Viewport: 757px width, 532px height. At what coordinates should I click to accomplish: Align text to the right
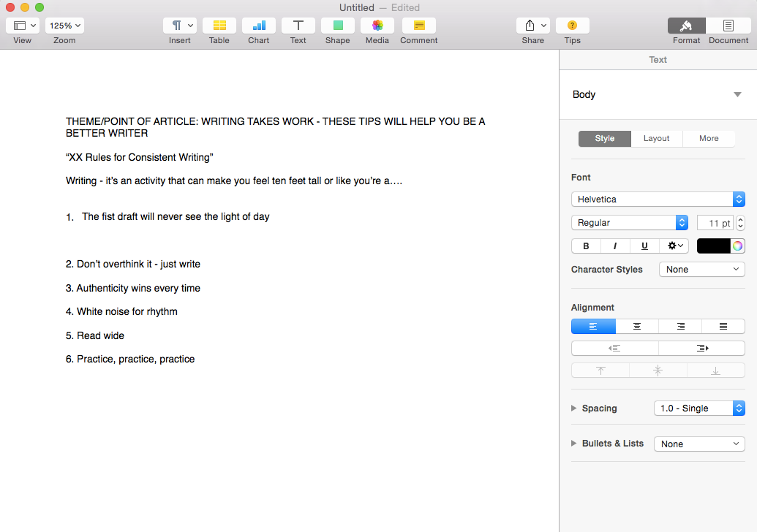point(680,327)
